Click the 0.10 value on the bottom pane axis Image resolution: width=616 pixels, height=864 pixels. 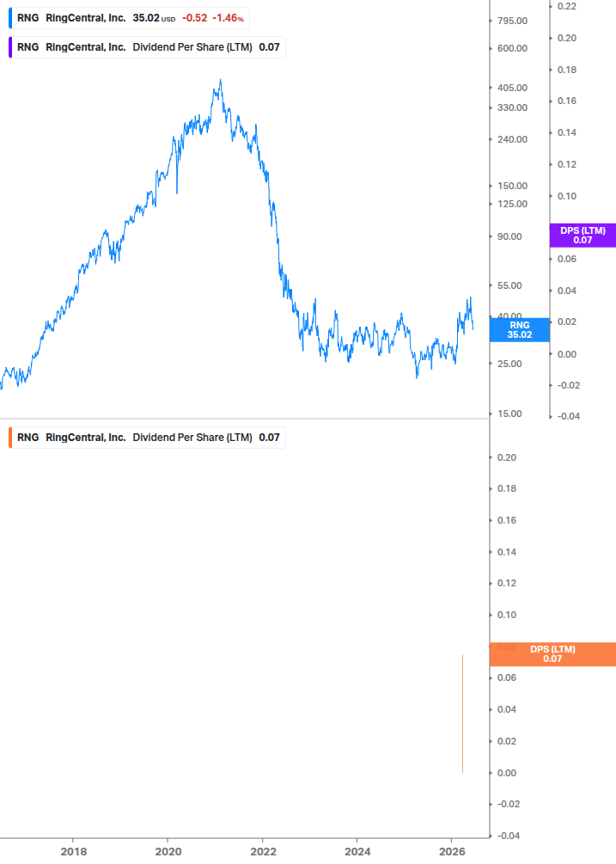tap(506, 615)
